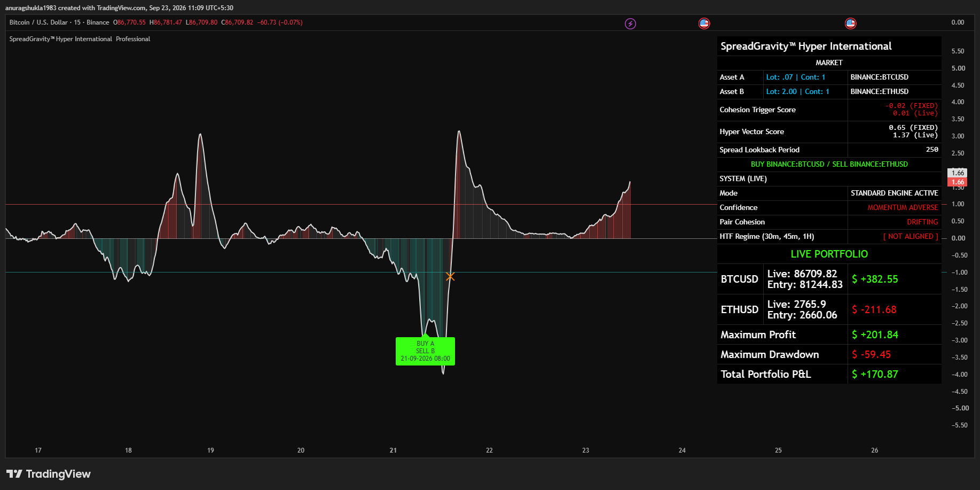
Task: Click the Maximum Drawdown $ -59.45 value
Action: pos(871,355)
